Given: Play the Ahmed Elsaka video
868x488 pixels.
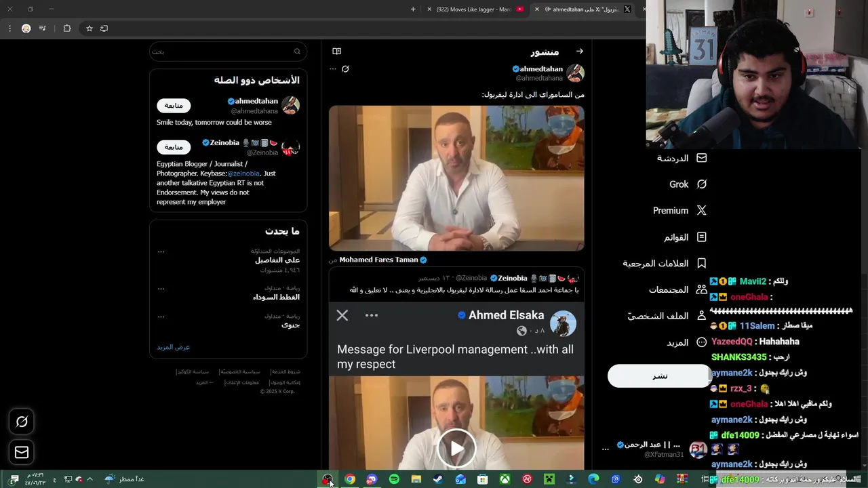Looking at the screenshot, I should click(x=456, y=448).
